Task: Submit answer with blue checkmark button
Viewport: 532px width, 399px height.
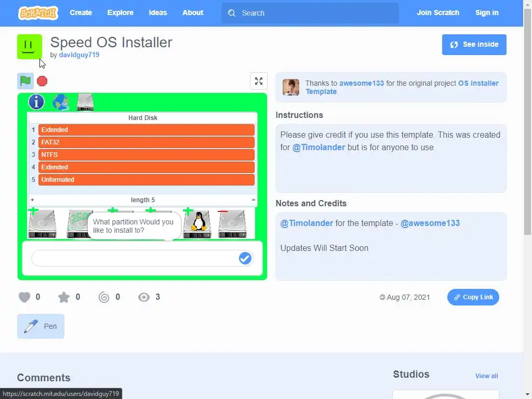Action: (245, 258)
